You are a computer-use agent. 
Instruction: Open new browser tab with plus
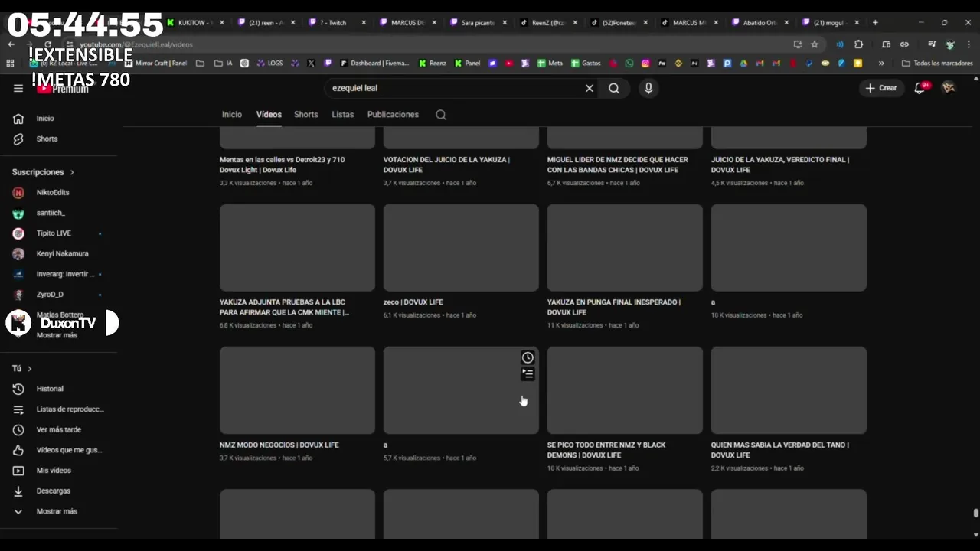point(875,23)
